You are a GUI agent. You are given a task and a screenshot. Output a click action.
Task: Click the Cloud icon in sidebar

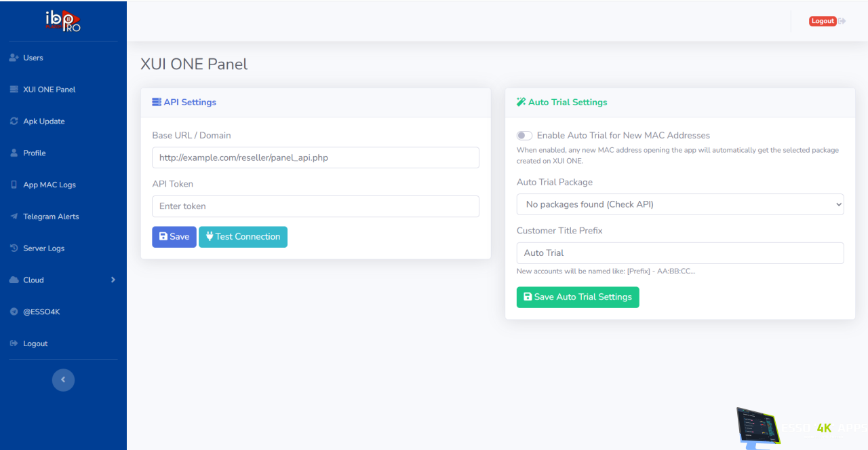(x=14, y=280)
